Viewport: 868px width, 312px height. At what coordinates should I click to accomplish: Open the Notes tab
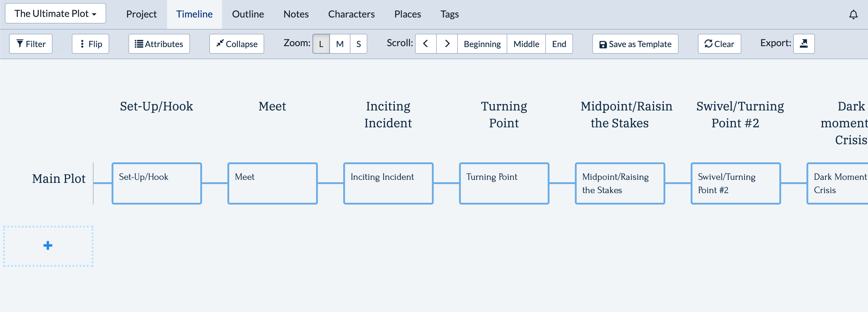pos(296,14)
